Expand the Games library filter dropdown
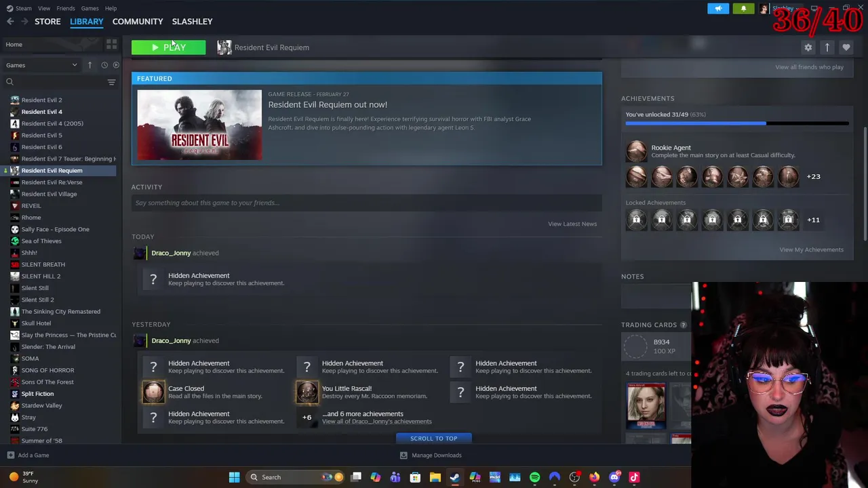868x488 pixels. (41, 65)
